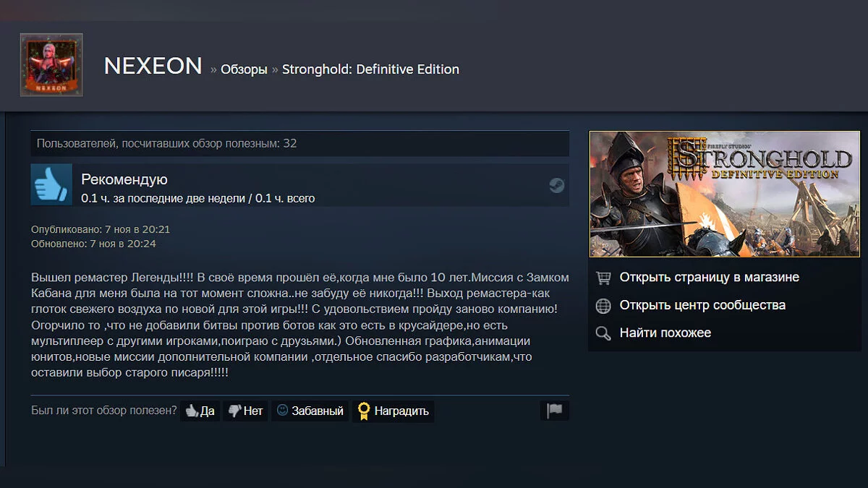Click the thumbs-up Рекомендую icon
The image size is (868, 488).
[x=51, y=184]
